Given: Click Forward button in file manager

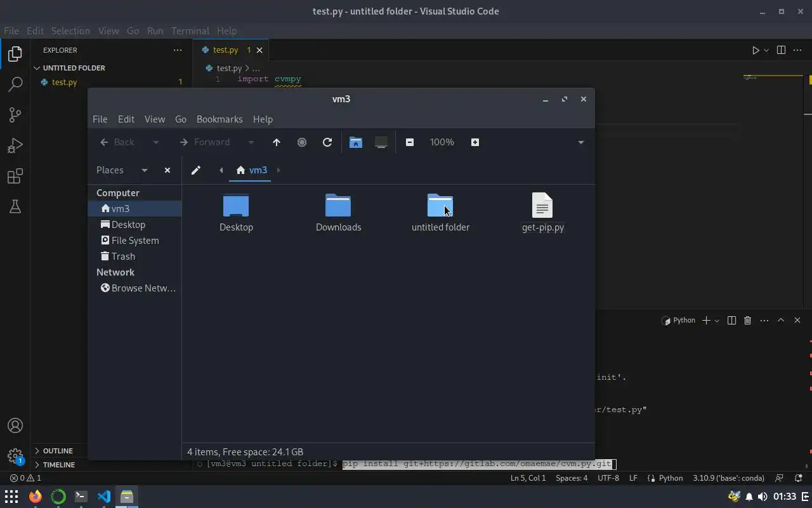Looking at the screenshot, I should tap(206, 142).
